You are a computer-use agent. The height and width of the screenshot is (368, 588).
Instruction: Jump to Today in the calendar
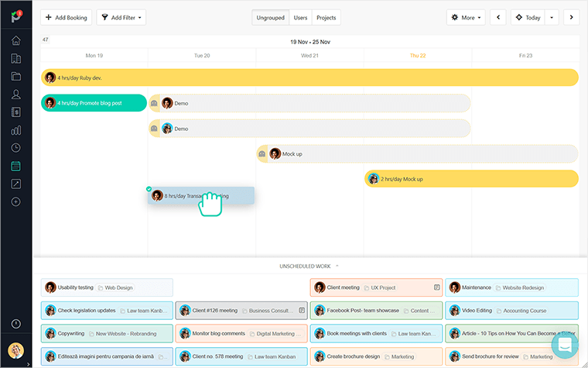[528, 17]
